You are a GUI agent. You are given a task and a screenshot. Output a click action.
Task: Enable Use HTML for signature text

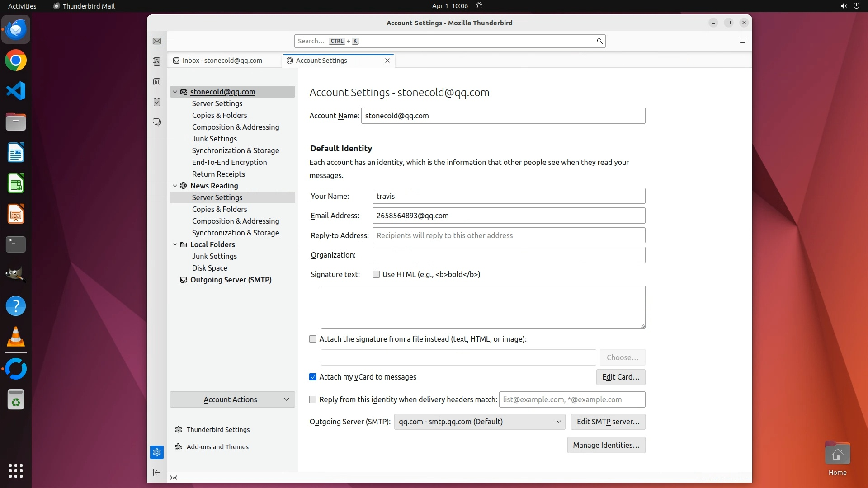pyautogui.click(x=376, y=274)
